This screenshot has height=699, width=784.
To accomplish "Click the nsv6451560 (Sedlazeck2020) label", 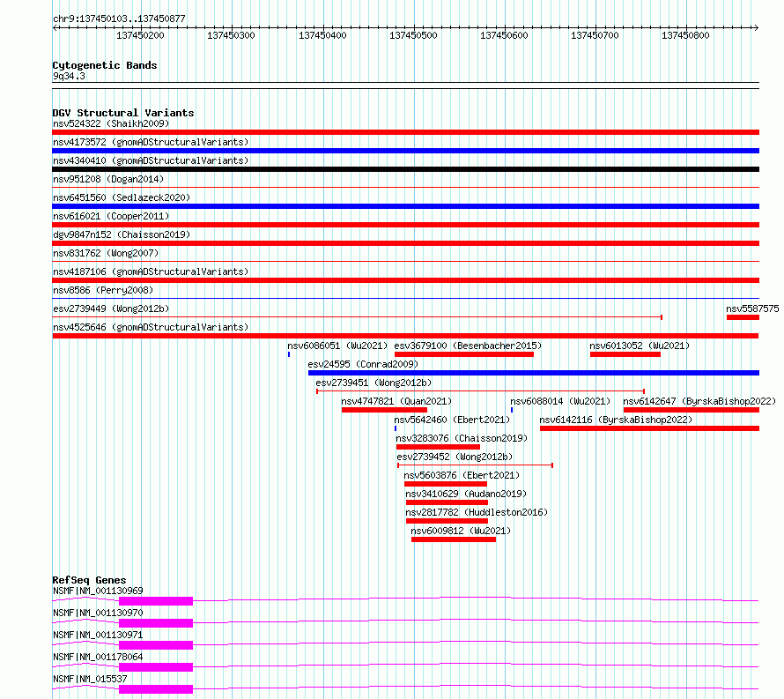I will pos(122,197).
